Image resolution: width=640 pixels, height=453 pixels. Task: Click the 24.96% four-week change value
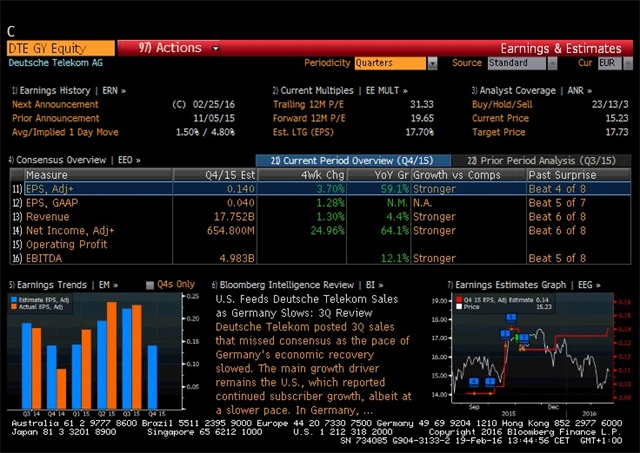327,231
